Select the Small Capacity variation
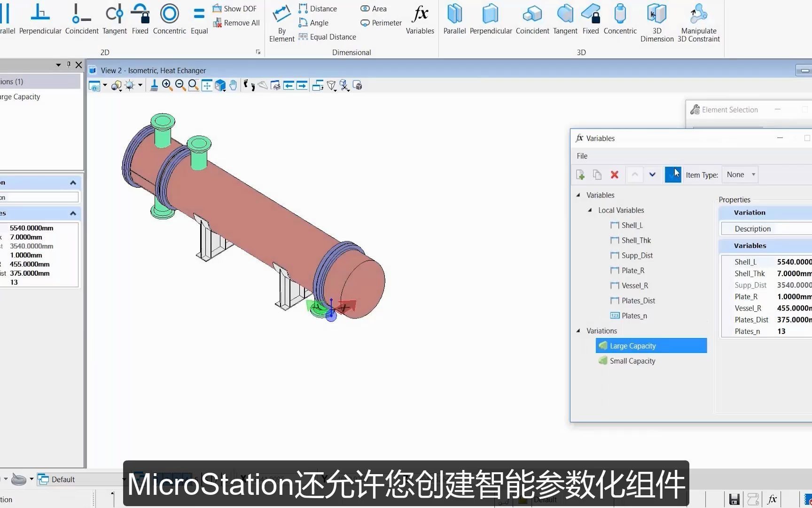Viewport: 812px width, 508px height. [632, 361]
